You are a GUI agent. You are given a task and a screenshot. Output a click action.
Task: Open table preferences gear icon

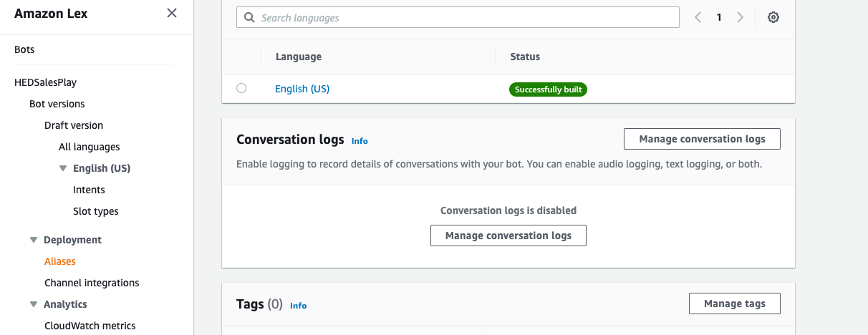(x=773, y=17)
